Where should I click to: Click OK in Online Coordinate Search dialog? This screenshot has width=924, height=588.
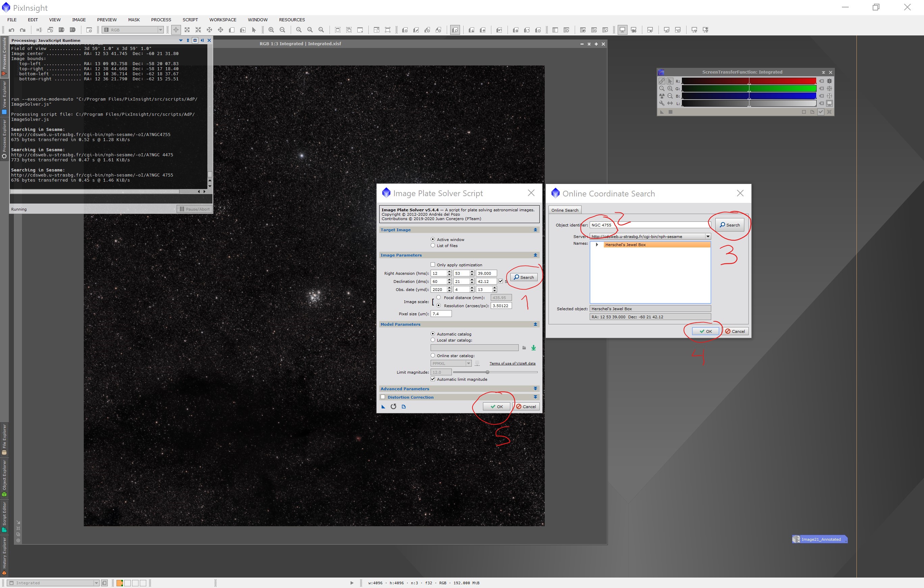point(705,331)
